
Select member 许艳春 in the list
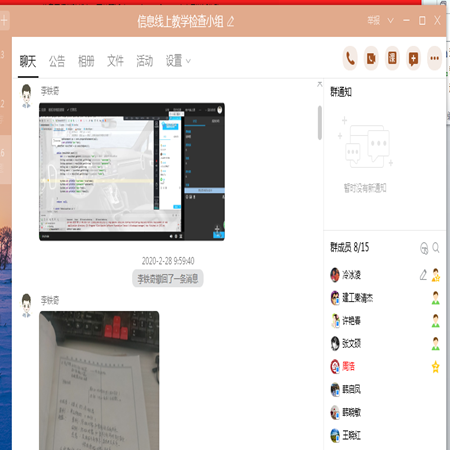385,321
